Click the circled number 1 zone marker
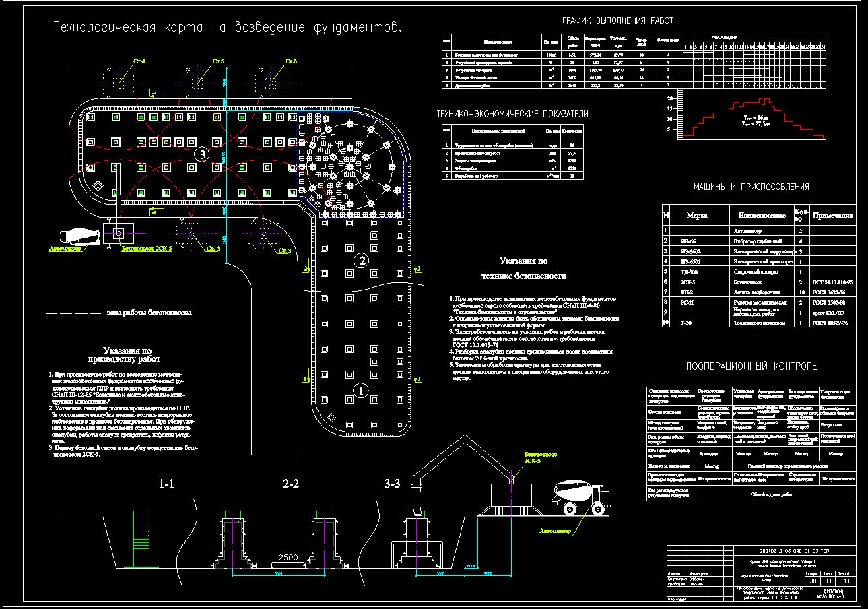The width and height of the screenshot is (868, 609). click(361, 390)
